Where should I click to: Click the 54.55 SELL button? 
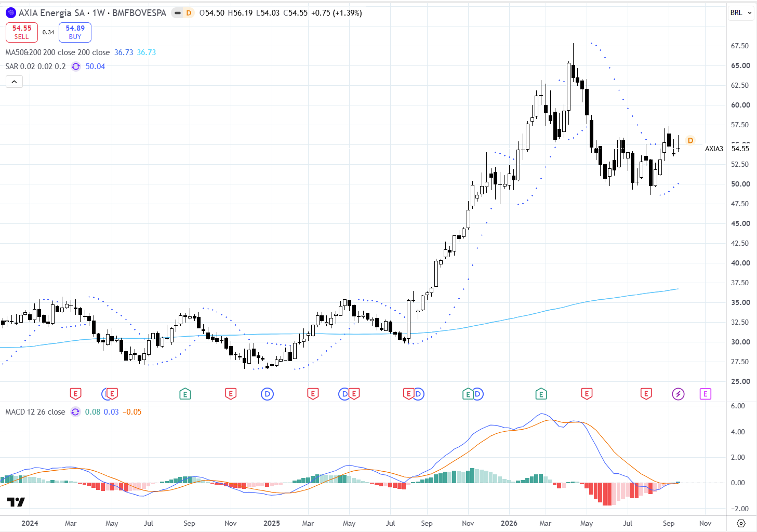pos(22,32)
